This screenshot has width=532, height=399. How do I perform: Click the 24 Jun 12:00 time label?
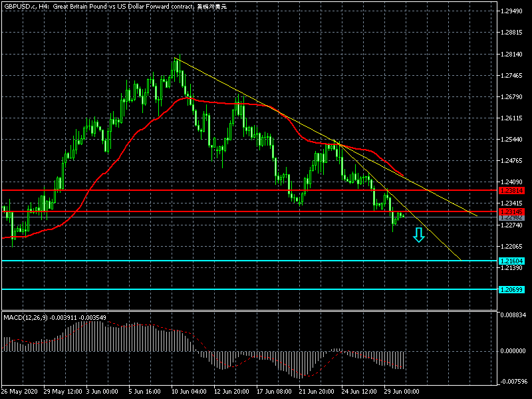click(x=360, y=390)
